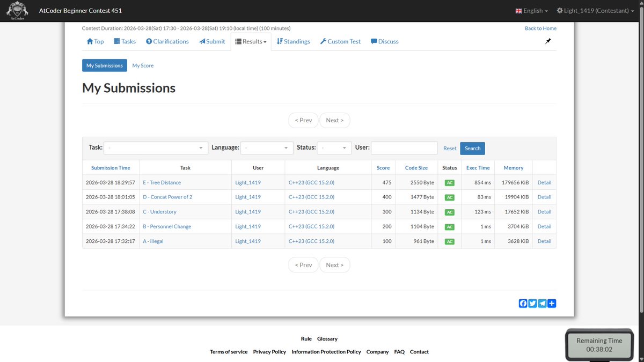Screen dimensions: 644x362
Task: Open the Glossary footer link
Action: [x=327, y=339]
